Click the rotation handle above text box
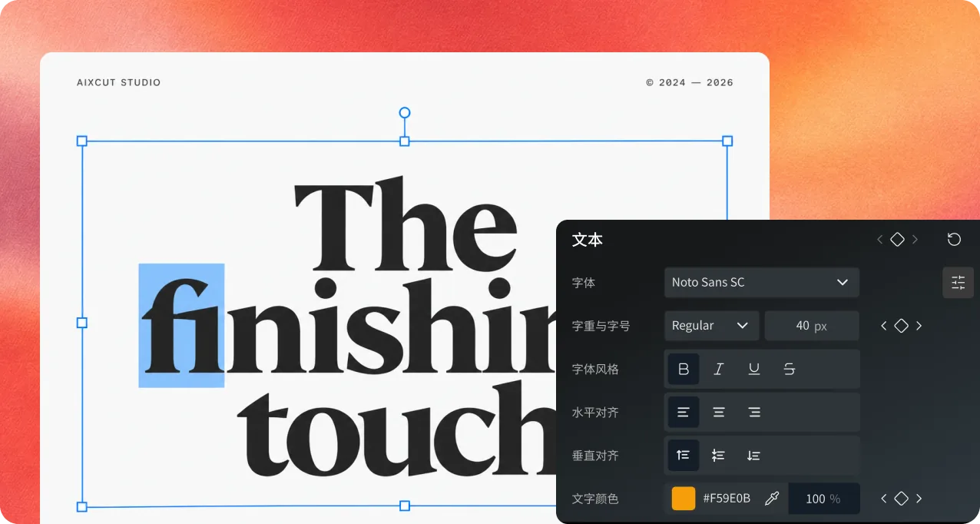 coord(405,113)
